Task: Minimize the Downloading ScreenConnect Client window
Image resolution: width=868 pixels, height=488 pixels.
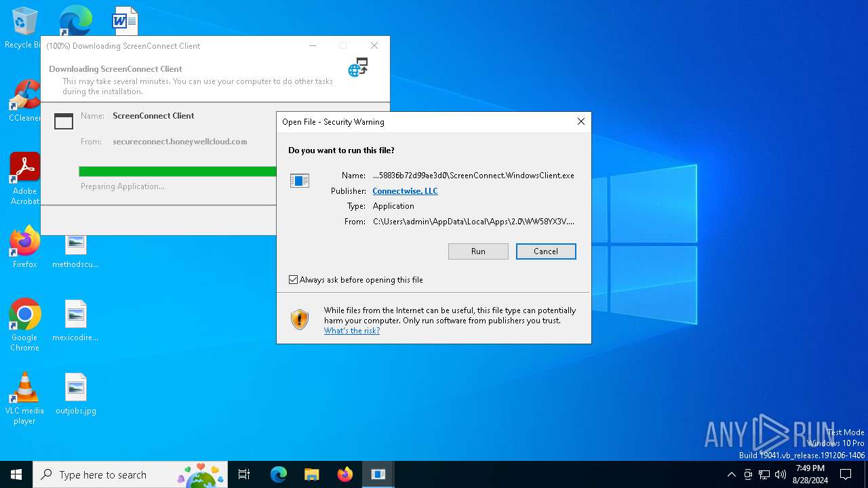Action: 313,46
